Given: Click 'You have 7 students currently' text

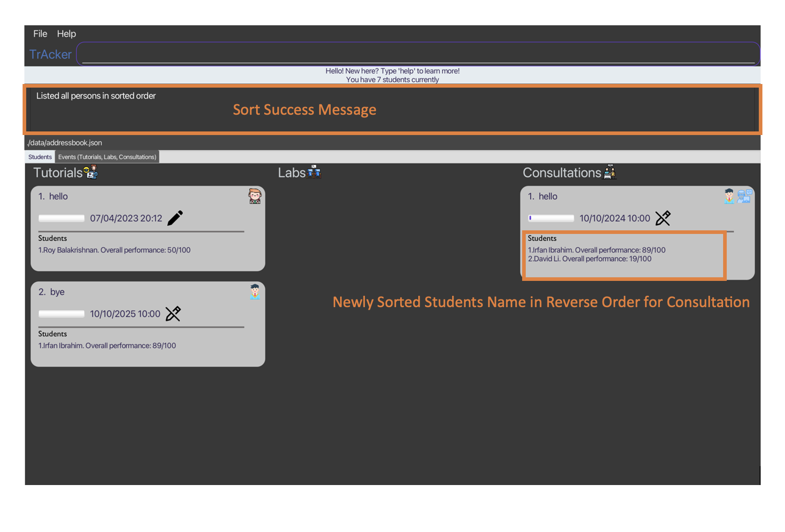Looking at the screenshot, I should [x=392, y=80].
